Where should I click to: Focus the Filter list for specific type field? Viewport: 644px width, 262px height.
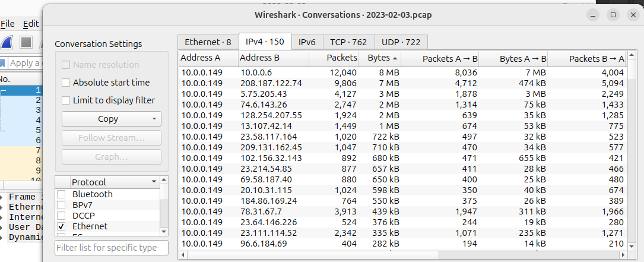[x=112, y=248]
